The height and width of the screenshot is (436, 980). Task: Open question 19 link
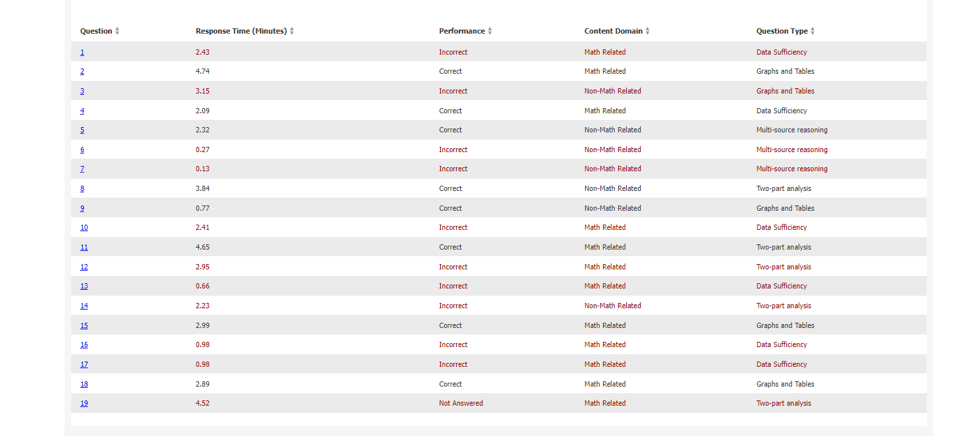click(84, 403)
